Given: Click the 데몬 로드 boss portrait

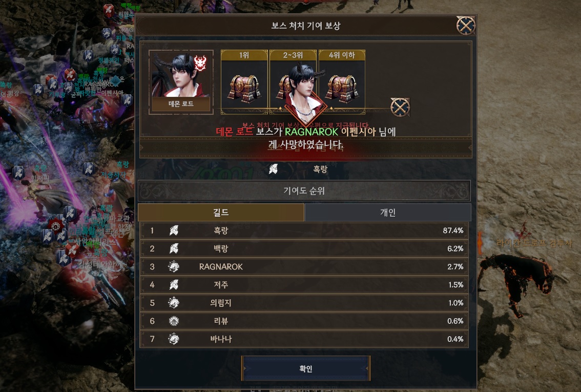Looking at the screenshot, I should coord(181,81).
